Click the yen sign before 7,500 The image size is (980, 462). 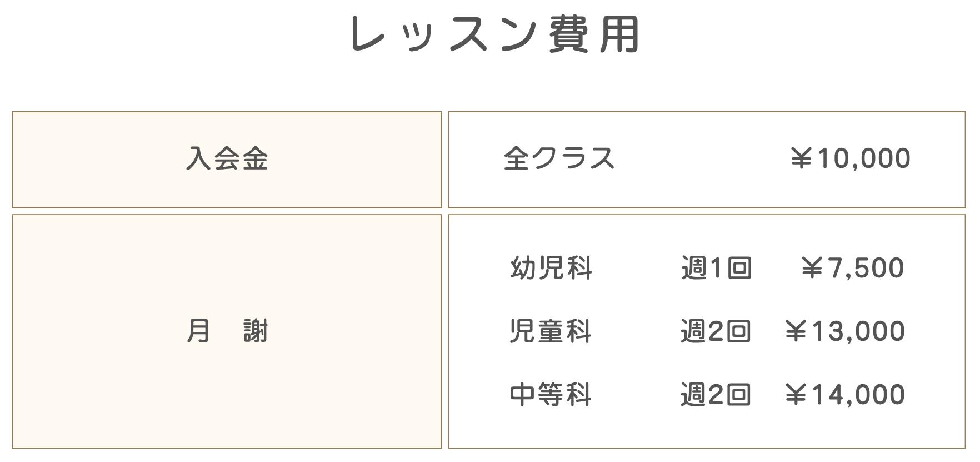click(812, 268)
